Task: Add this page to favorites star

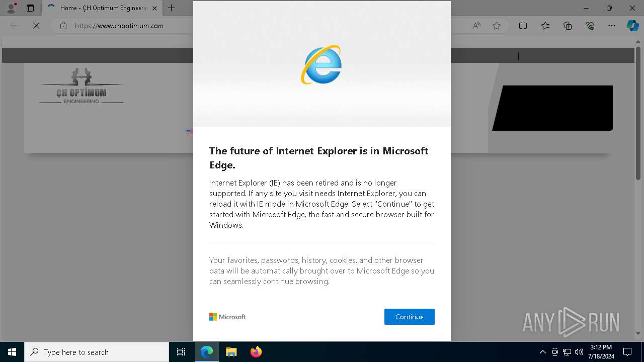Action: [497, 26]
